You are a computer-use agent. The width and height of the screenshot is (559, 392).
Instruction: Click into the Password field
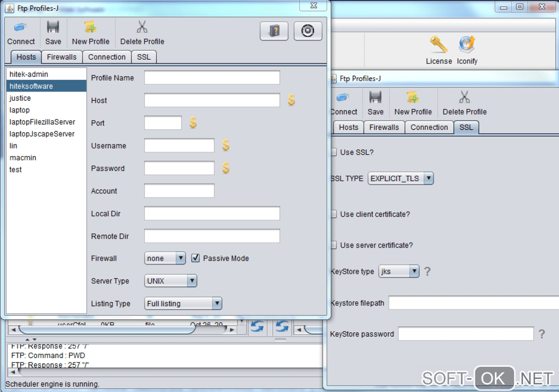coord(179,168)
